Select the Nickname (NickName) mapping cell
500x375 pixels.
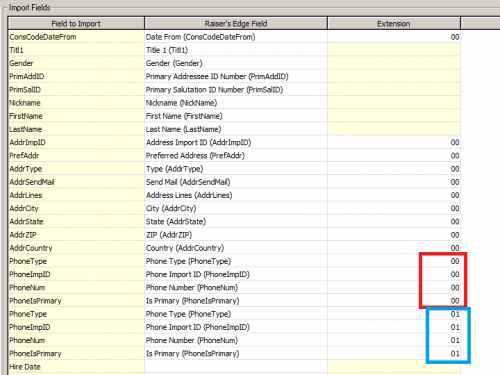click(236, 103)
